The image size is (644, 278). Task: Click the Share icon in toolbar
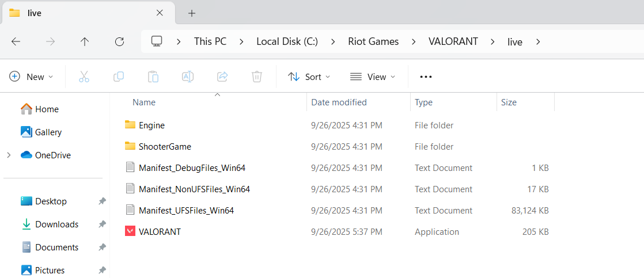point(222,77)
